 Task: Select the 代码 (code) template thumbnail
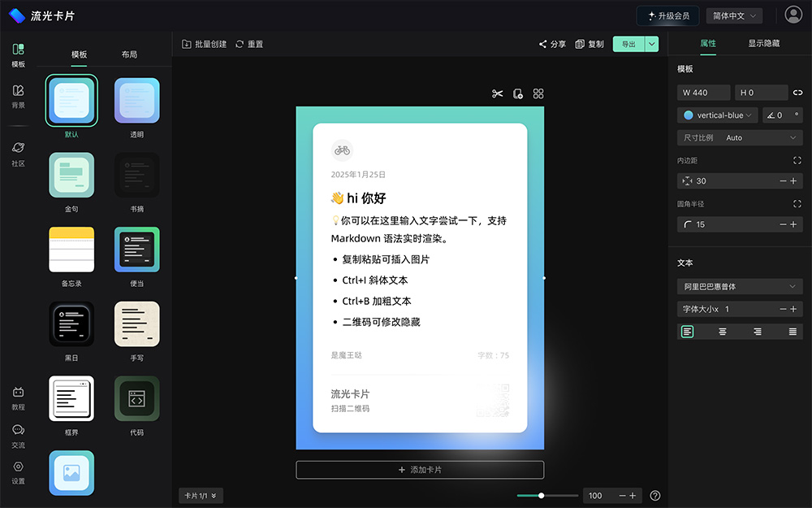coord(136,400)
